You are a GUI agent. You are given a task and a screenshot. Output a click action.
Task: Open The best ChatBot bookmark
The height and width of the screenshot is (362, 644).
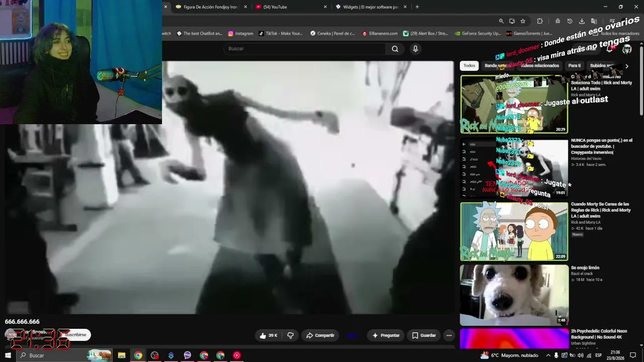pos(199,34)
